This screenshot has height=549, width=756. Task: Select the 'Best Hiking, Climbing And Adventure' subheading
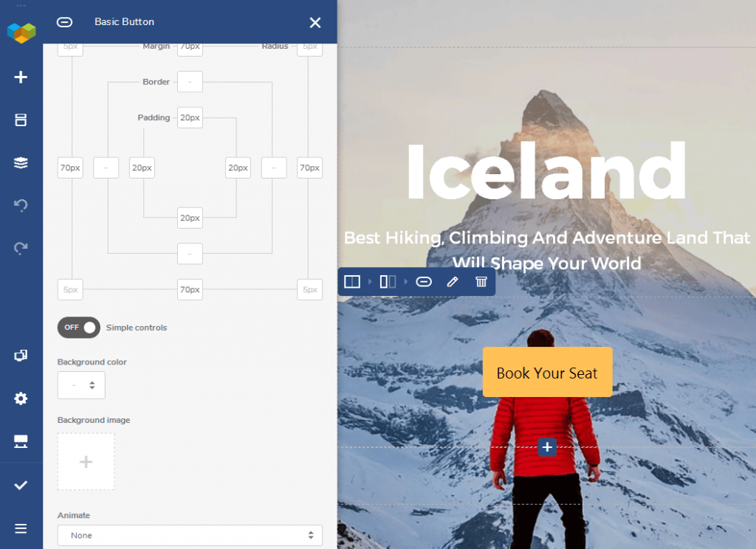coord(547,250)
